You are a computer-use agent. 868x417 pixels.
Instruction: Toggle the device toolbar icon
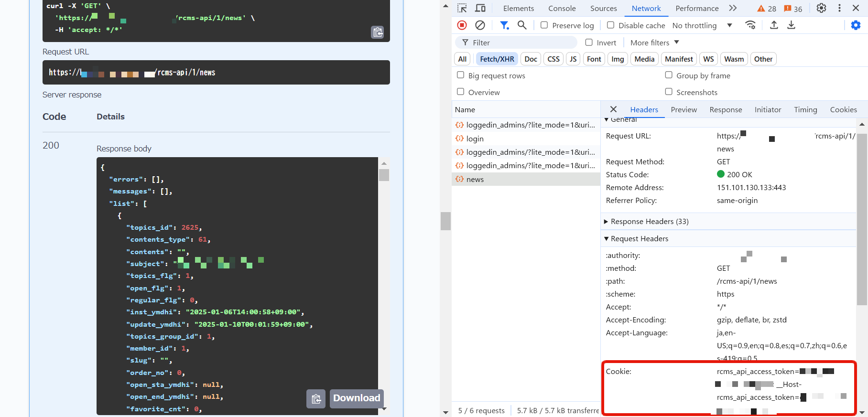click(480, 8)
